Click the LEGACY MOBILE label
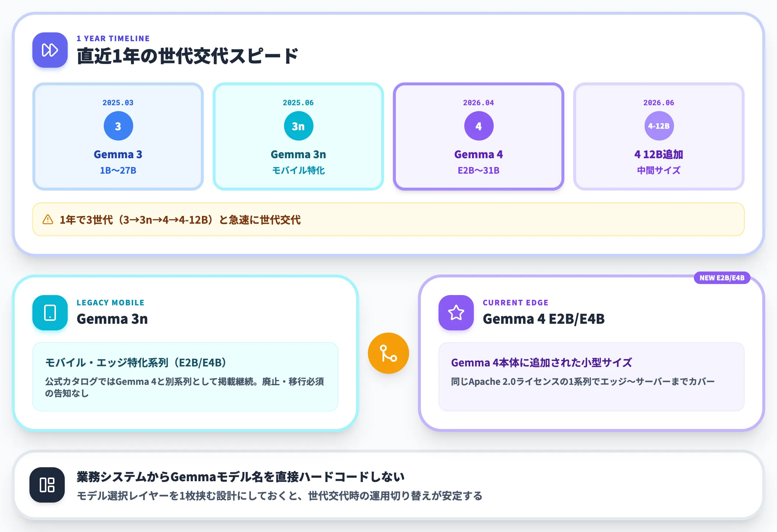The image size is (777, 532). pyautogui.click(x=110, y=303)
